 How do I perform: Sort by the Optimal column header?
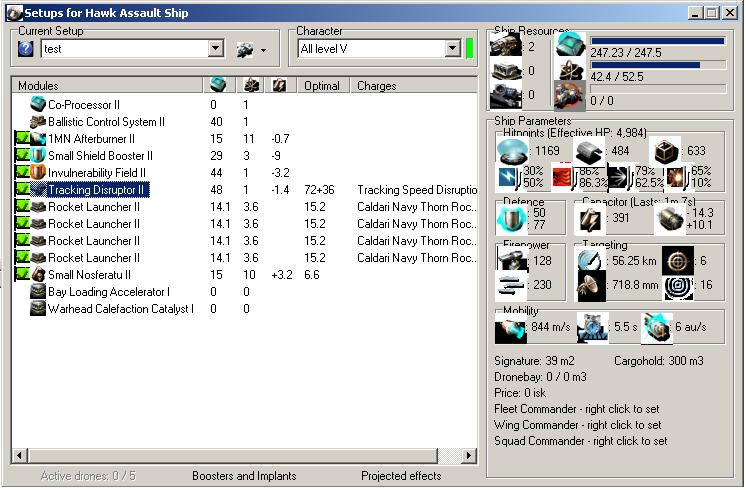pyautogui.click(x=324, y=86)
